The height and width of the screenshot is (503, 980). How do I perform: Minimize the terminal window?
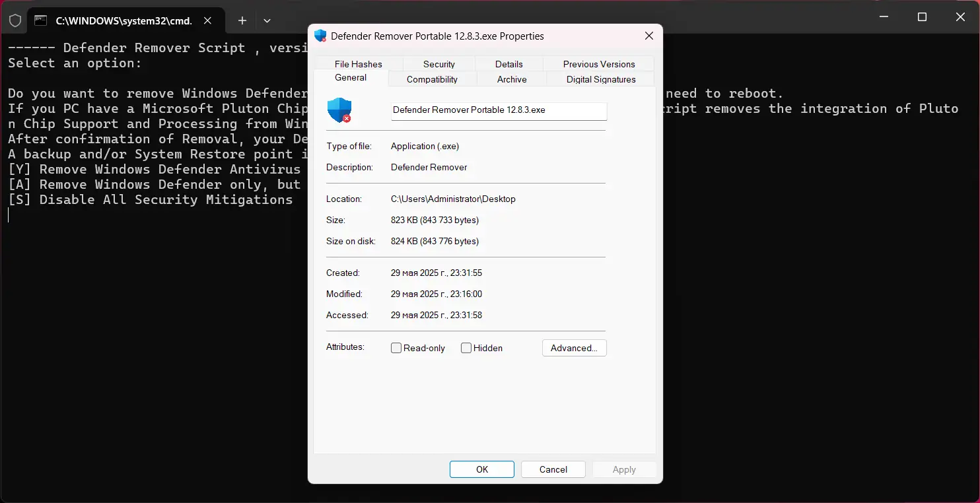[x=884, y=17]
